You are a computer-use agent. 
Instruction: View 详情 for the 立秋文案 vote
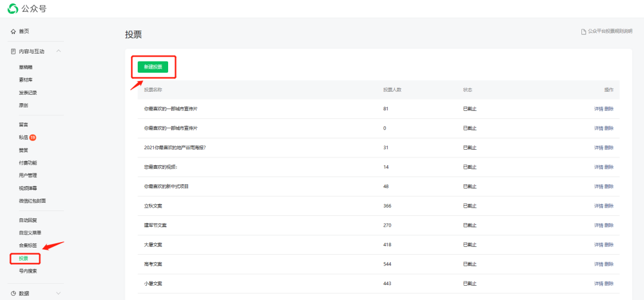coord(598,206)
